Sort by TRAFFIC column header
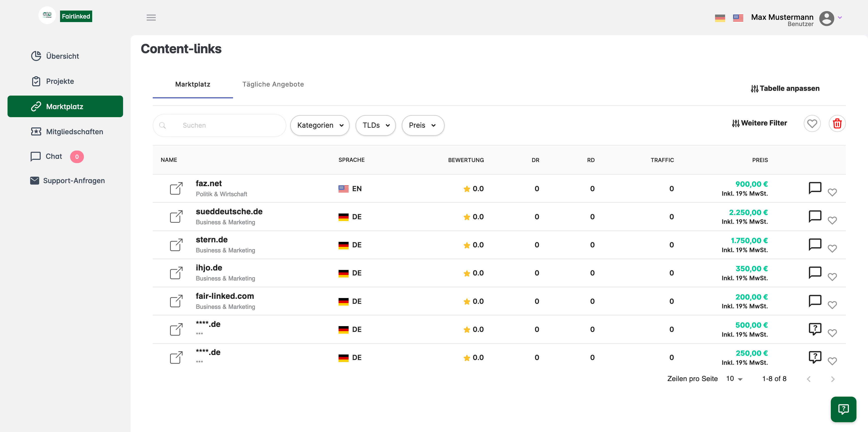Viewport: 868px width, 432px height. click(x=662, y=160)
